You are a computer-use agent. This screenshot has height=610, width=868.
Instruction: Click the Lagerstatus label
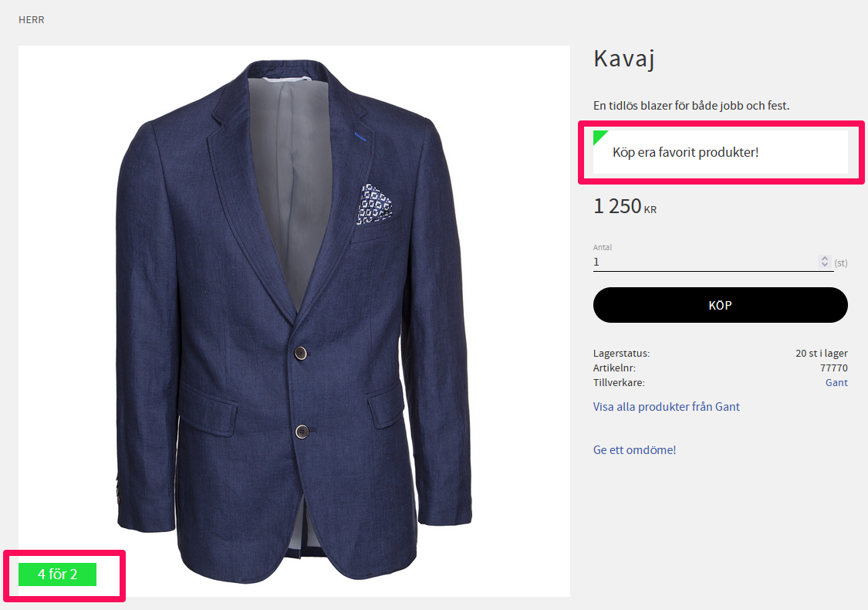click(621, 353)
